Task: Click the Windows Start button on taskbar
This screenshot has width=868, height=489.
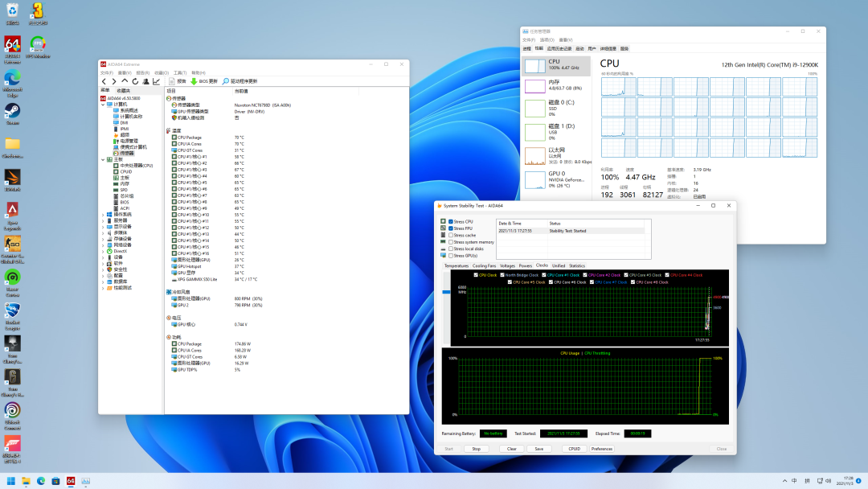Action: point(11,481)
